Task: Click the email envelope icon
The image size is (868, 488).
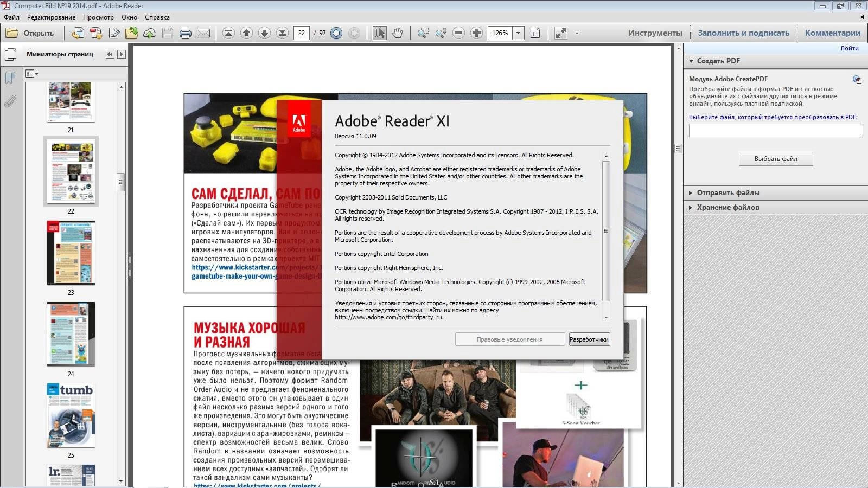Action: [203, 33]
